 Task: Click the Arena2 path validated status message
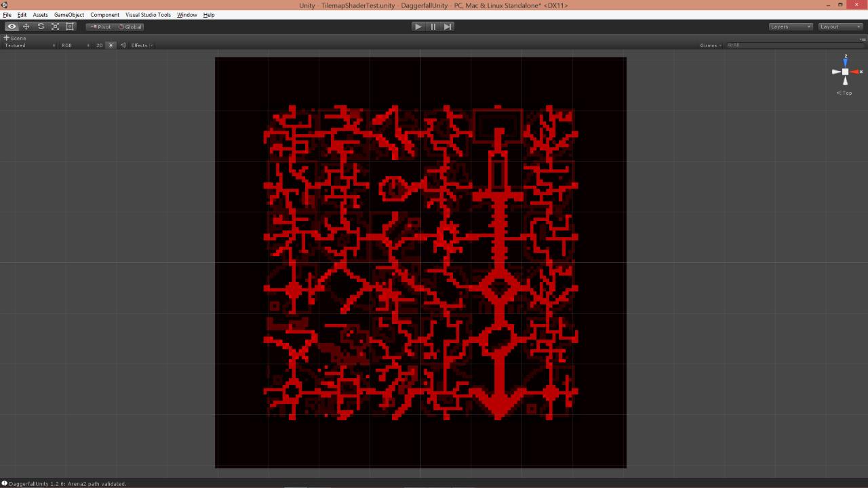click(68, 484)
